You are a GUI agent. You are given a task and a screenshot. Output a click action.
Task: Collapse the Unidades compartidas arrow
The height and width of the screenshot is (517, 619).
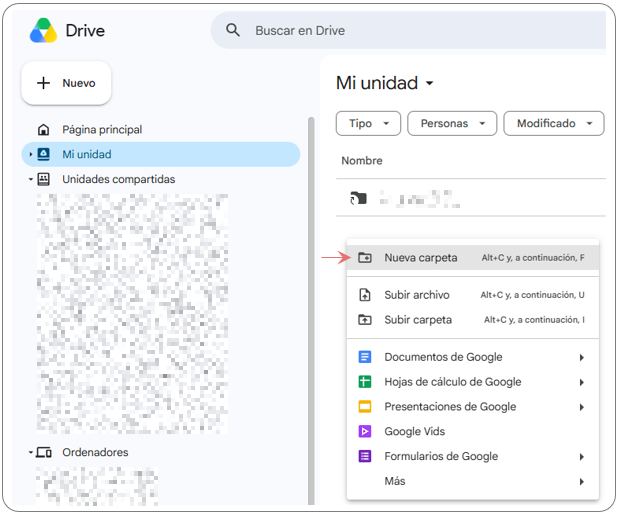pos(30,179)
